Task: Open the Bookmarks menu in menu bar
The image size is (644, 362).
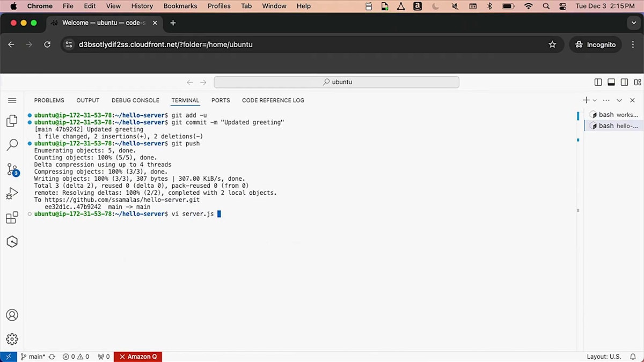Action: pyautogui.click(x=180, y=6)
